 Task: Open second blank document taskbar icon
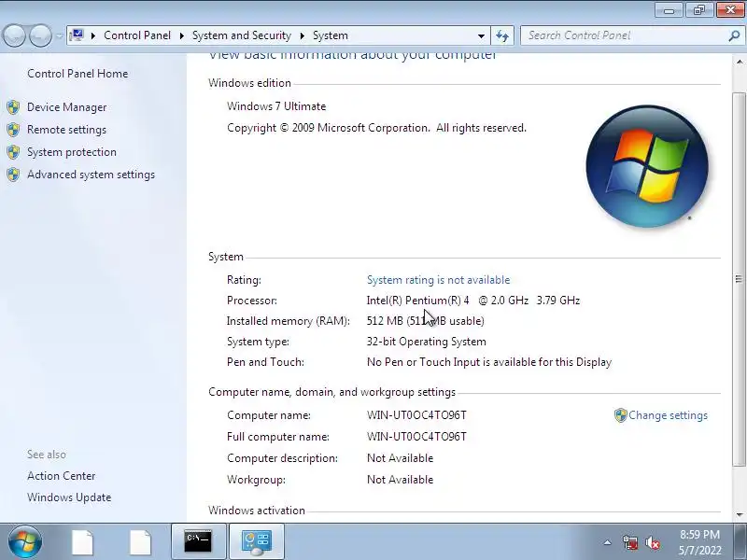(x=140, y=542)
